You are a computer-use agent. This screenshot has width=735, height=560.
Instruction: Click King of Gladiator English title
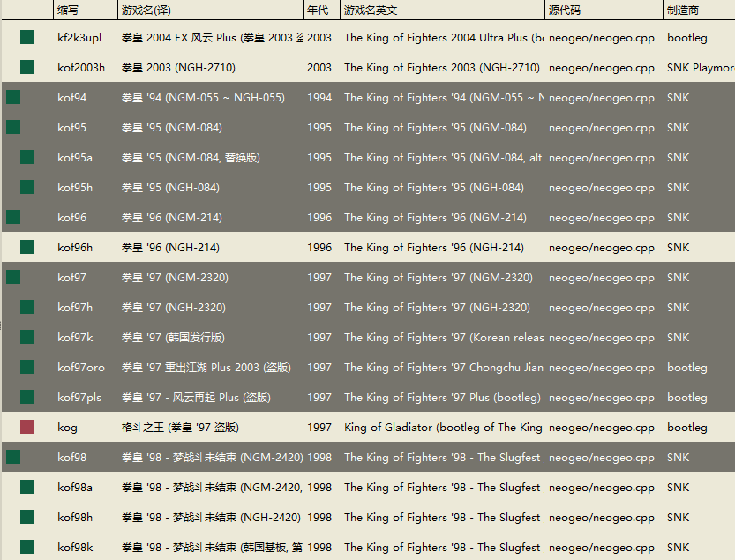[443, 428]
